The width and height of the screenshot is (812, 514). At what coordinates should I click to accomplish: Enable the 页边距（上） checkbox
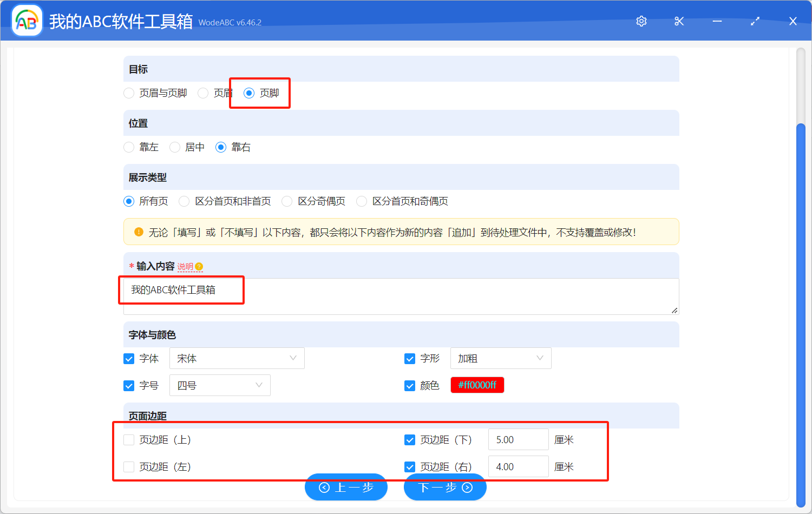point(129,439)
